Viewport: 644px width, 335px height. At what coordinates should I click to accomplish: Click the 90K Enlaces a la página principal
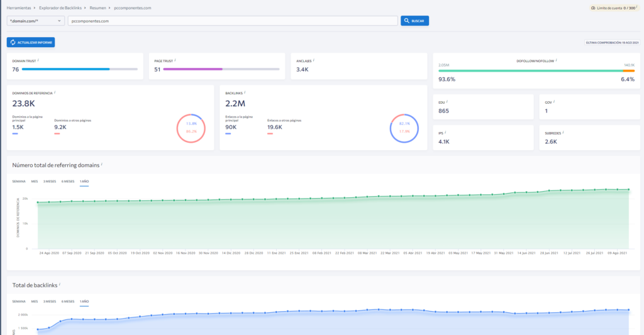tap(231, 127)
